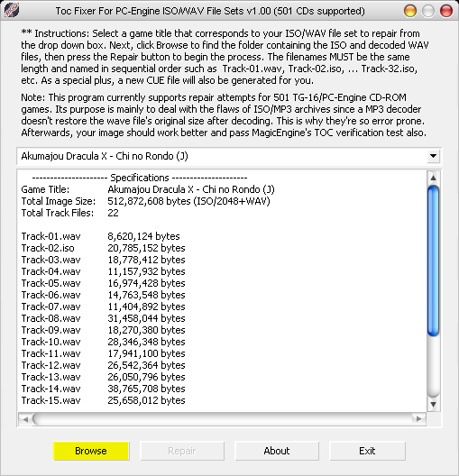Click the horizontal scroll right arrow
The image size is (459, 476).
[x=419, y=419]
